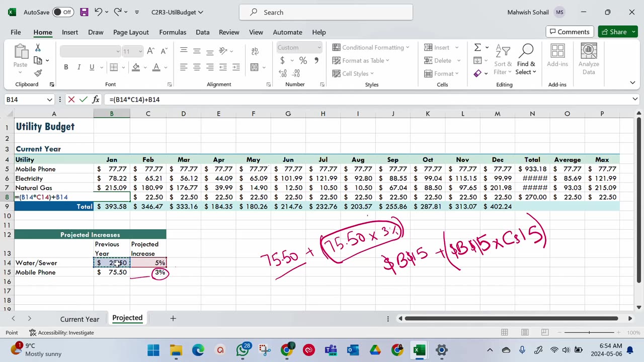This screenshot has height=362, width=644.
Task: Expand the Cell Styles gallery
Action: (353, 73)
